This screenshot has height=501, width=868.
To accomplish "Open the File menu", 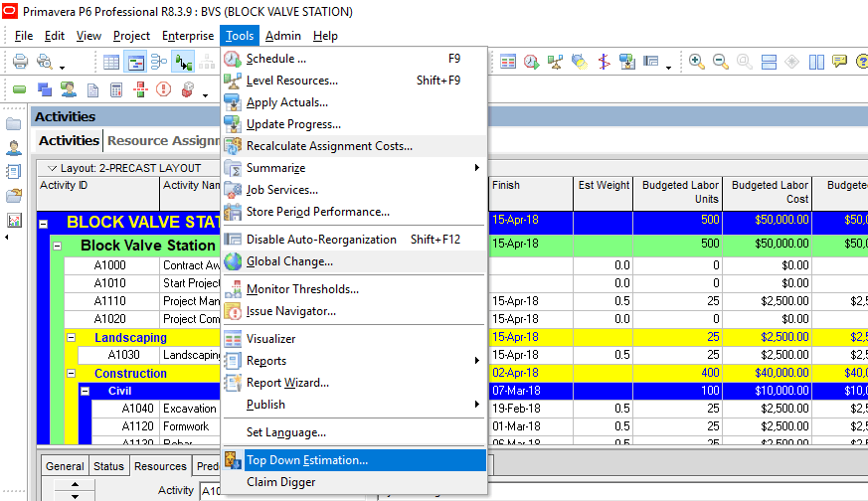I will click(24, 36).
